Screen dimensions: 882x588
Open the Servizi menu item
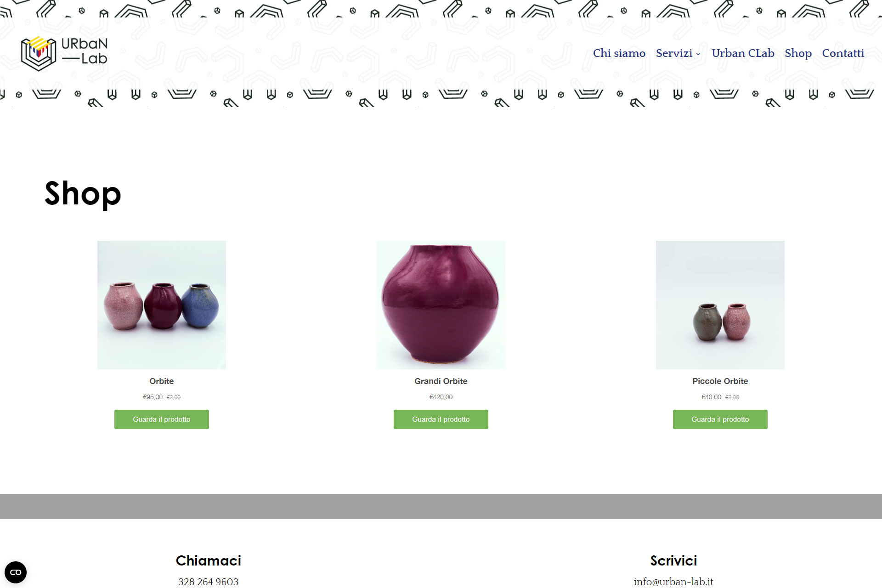[x=674, y=53]
